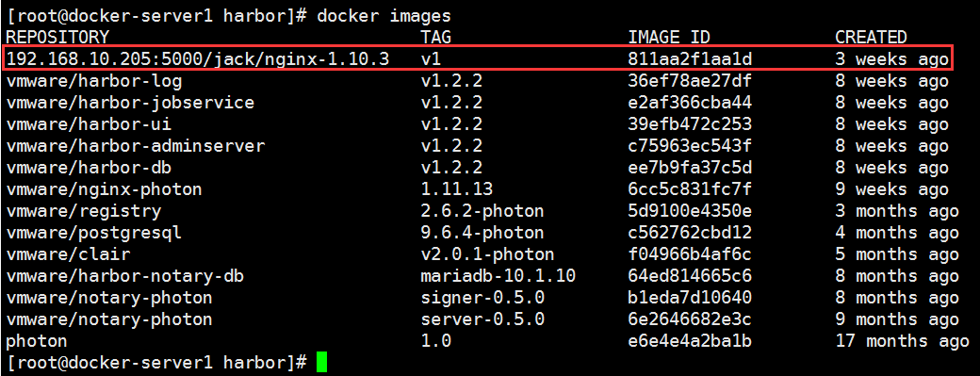Click the vmware/clair repository name
The image size is (980, 376).
point(68,254)
